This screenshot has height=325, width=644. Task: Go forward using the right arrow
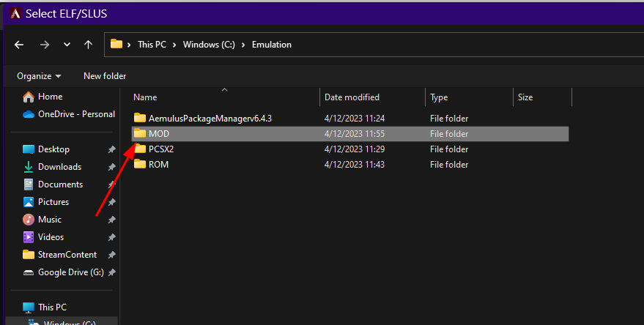tap(45, 45)
